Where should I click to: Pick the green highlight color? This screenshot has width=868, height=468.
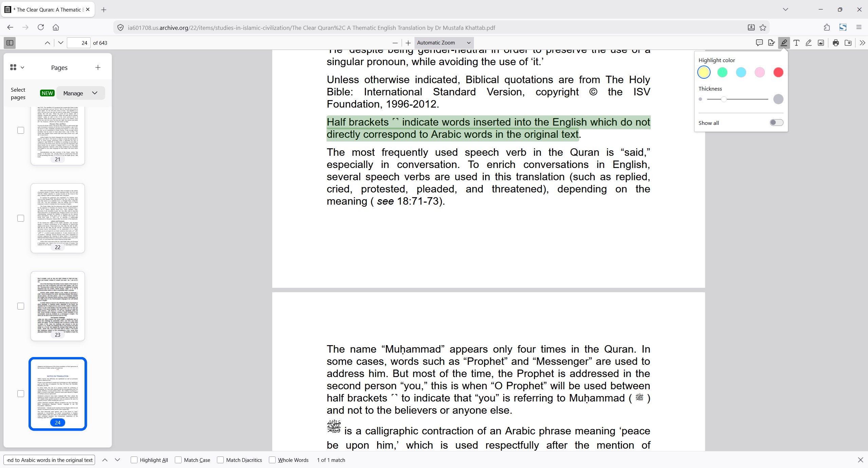click(722, 72)
